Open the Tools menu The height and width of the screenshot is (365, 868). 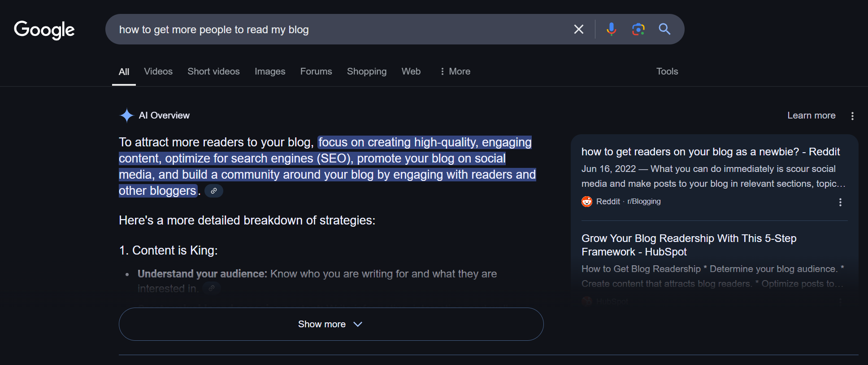667,71
